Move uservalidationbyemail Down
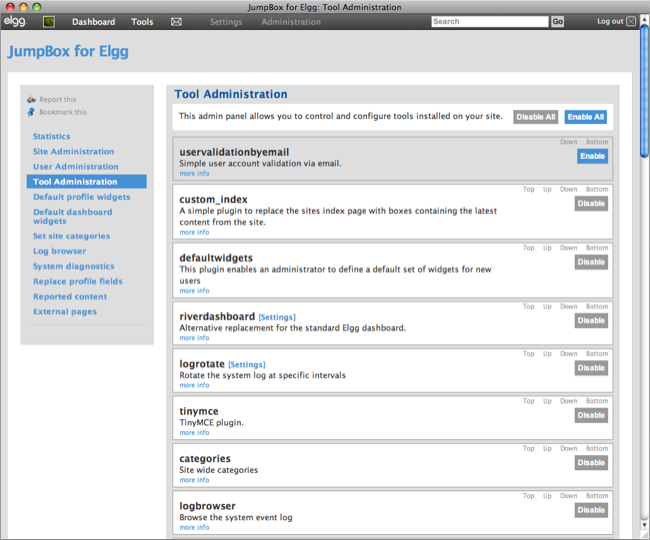 click(569, 142)
